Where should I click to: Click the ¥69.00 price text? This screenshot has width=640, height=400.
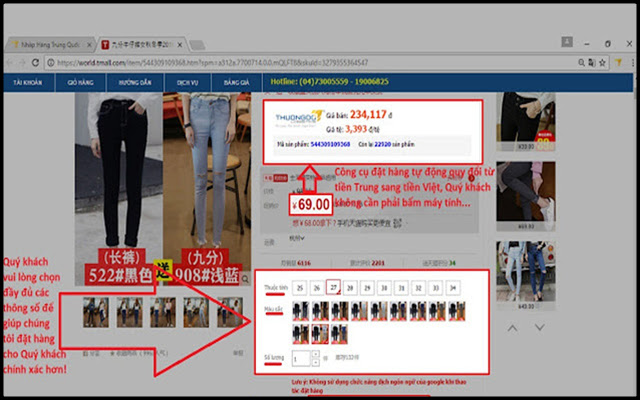[x=311, y=204]
